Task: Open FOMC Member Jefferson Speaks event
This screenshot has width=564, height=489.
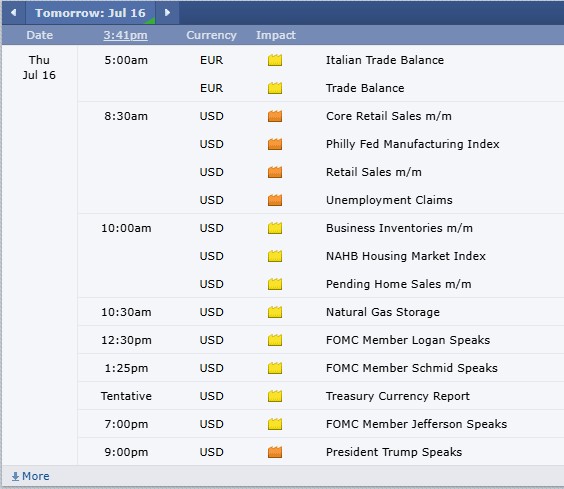Action: coord(417,424)
